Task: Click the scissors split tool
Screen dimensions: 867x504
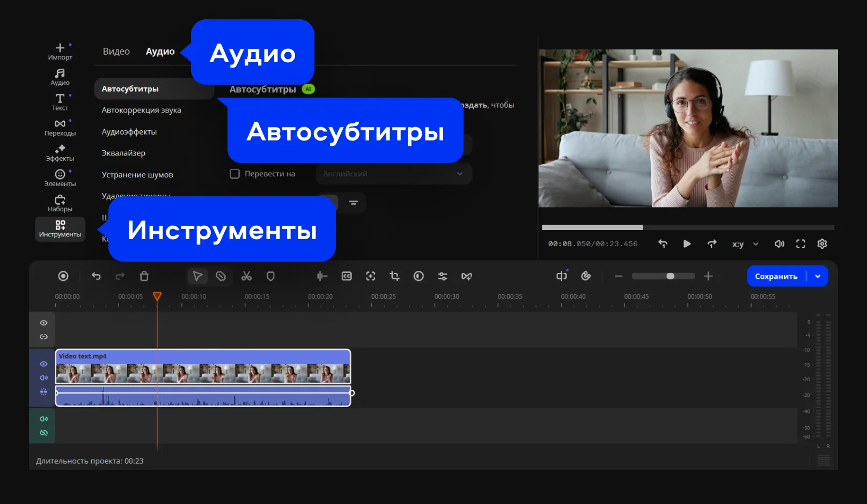Action: (x=247, y=276)
